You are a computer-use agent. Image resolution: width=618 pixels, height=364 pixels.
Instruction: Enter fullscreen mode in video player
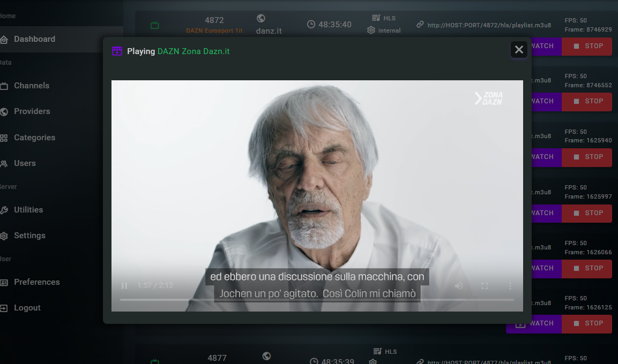(485, 286)
